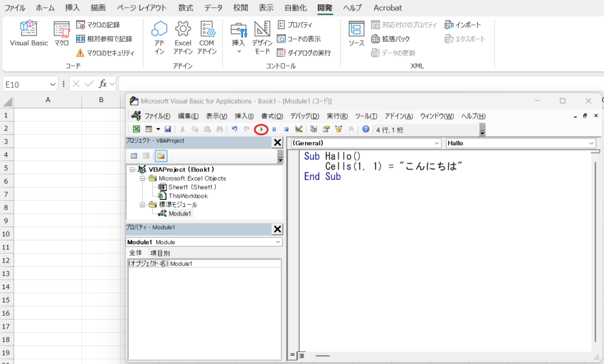604x364 pixels.
Task: Select ThisWorkbook in project tree
Action: tap(188, 196)
